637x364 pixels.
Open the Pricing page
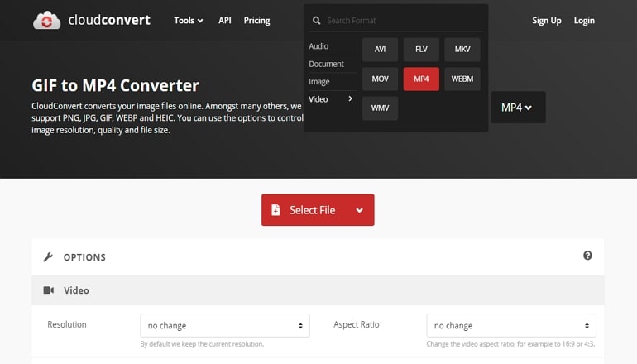(256, 21)
